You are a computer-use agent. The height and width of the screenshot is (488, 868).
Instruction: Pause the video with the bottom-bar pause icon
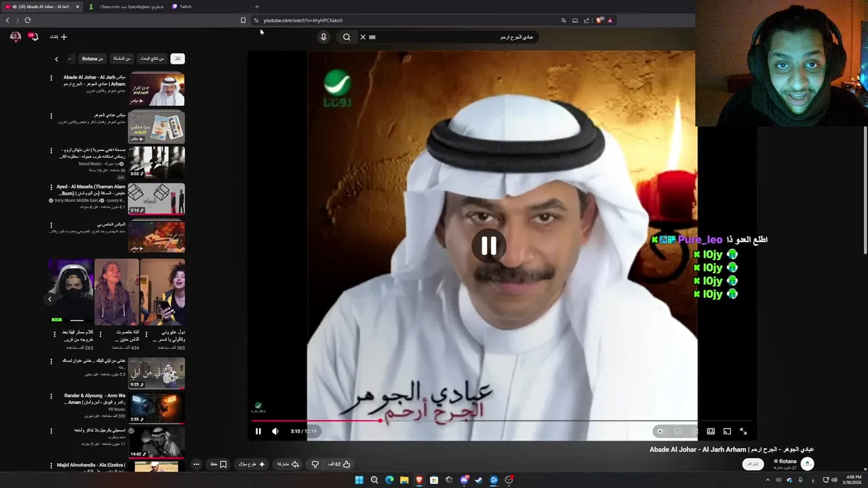coord(258,431)
